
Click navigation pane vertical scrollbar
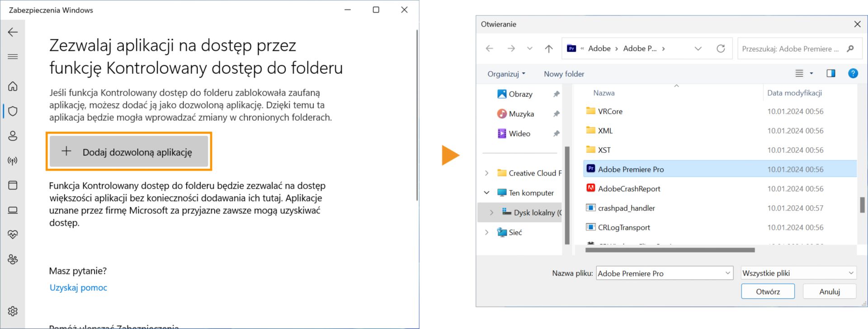[567, 195]
